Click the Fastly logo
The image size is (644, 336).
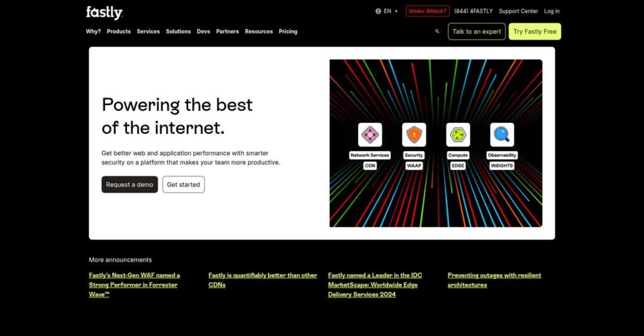click(x=104, y=13)
